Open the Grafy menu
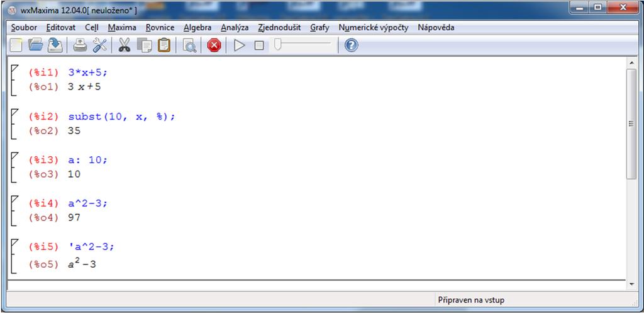The height and width of the screenshot is (313, 644). pyautogui.click(x=319, y=28)
